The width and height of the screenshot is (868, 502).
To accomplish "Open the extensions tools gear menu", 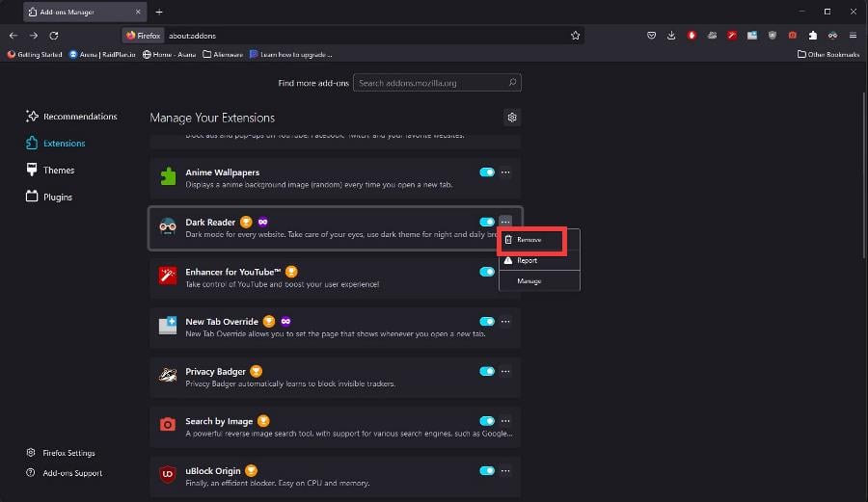I will tap(512, 118).
